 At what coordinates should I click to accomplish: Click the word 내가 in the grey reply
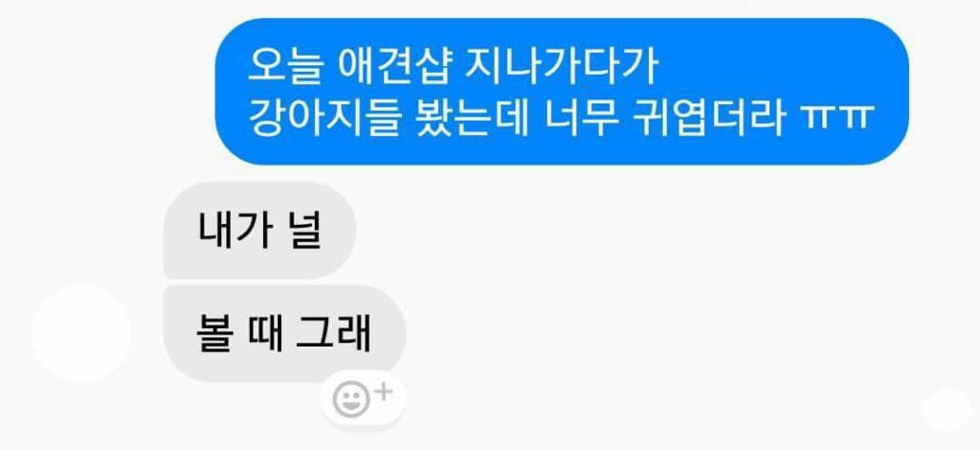(234, 232)
